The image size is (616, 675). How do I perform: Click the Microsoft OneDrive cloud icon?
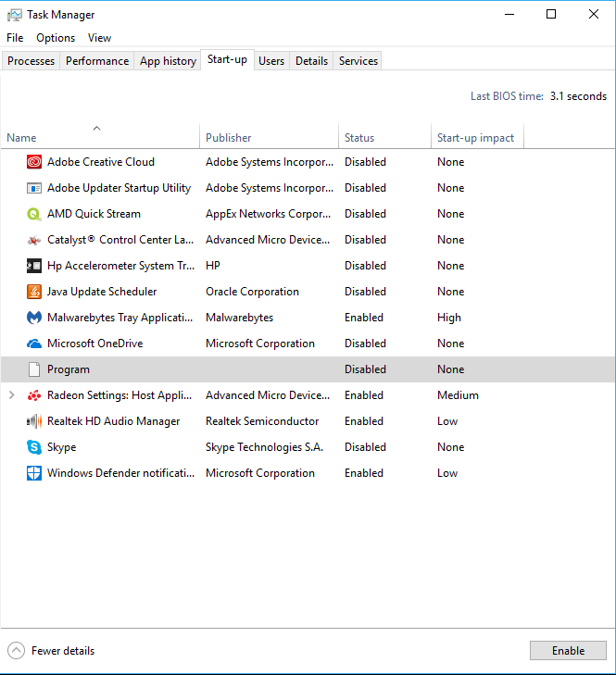point(34,344)
